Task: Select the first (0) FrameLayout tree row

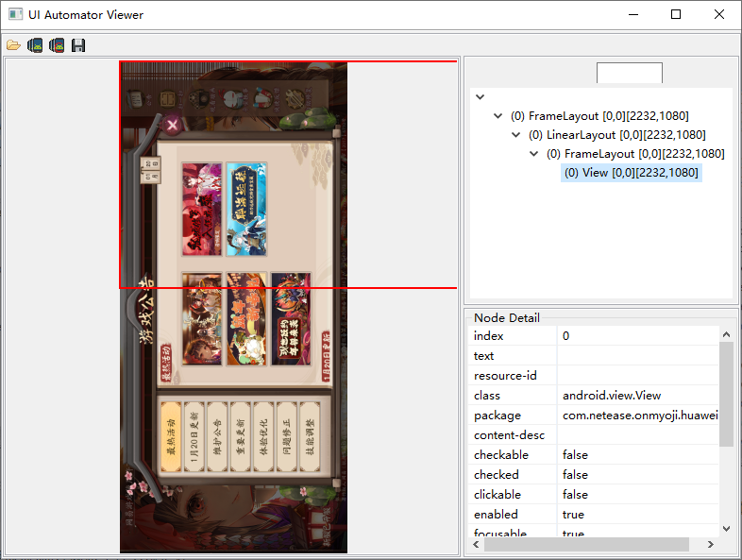Action: (x=599, y=116)
